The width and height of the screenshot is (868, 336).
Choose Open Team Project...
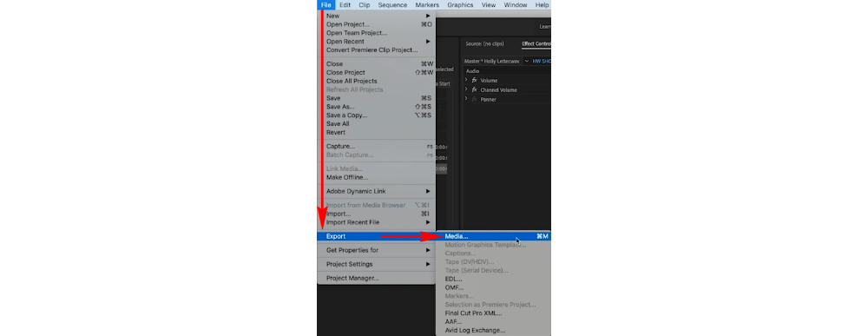[x=377, y=33]
